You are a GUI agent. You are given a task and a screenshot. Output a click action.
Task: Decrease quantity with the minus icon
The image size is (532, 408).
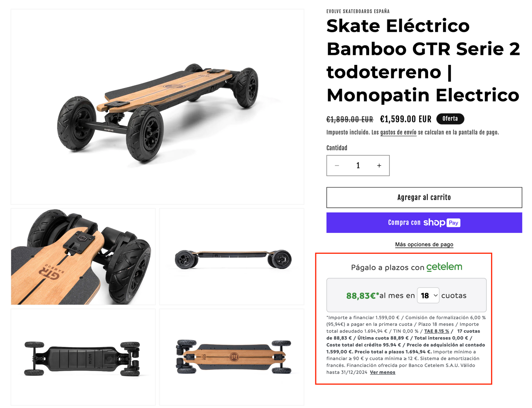pos(337,166)
